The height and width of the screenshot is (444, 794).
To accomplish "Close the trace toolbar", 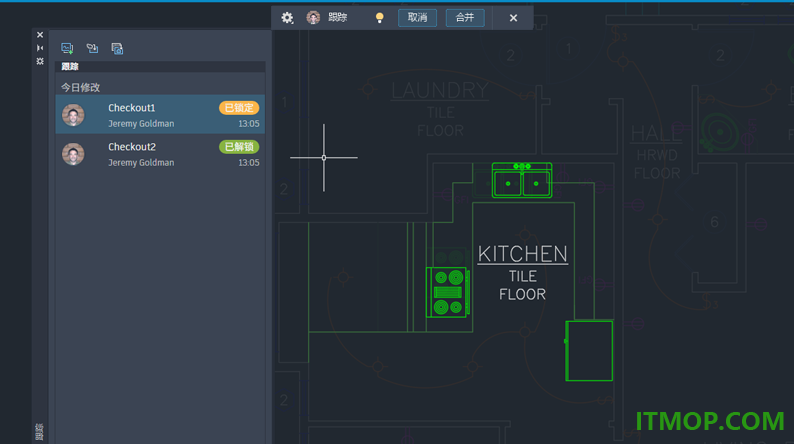I will tap(513, 18).
